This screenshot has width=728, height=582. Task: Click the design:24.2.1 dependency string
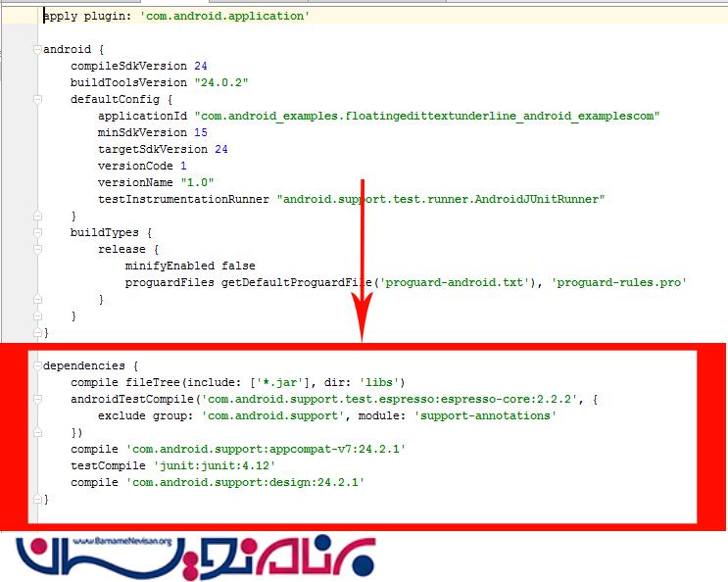click(x=245, y=482)
